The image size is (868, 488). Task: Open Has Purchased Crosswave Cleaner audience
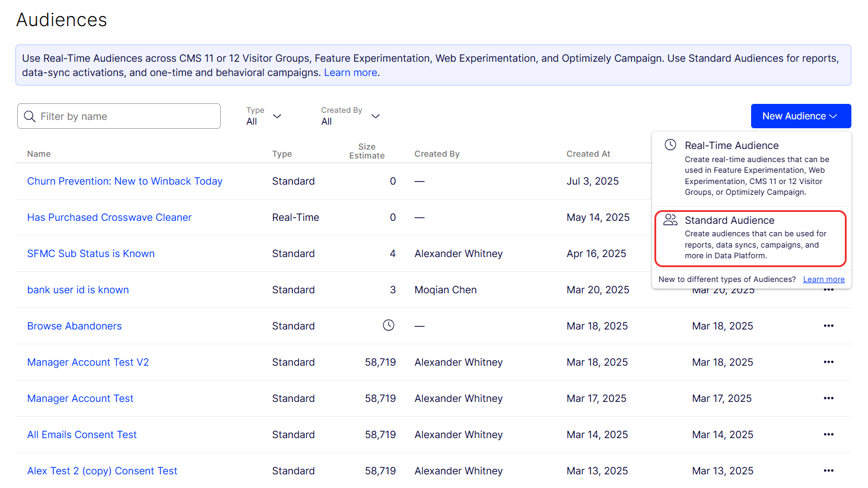pyautogui.click(x=109, y=217)
